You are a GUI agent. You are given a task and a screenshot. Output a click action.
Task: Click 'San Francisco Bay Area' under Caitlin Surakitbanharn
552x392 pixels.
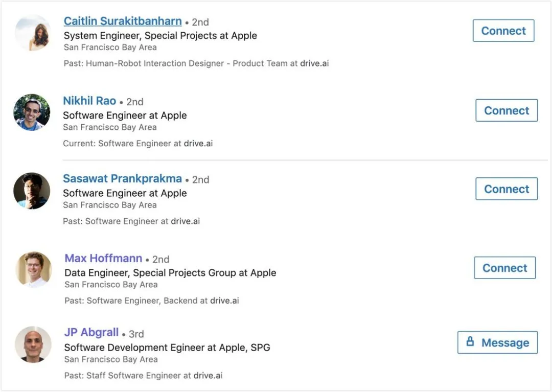[x=110, y=47]
